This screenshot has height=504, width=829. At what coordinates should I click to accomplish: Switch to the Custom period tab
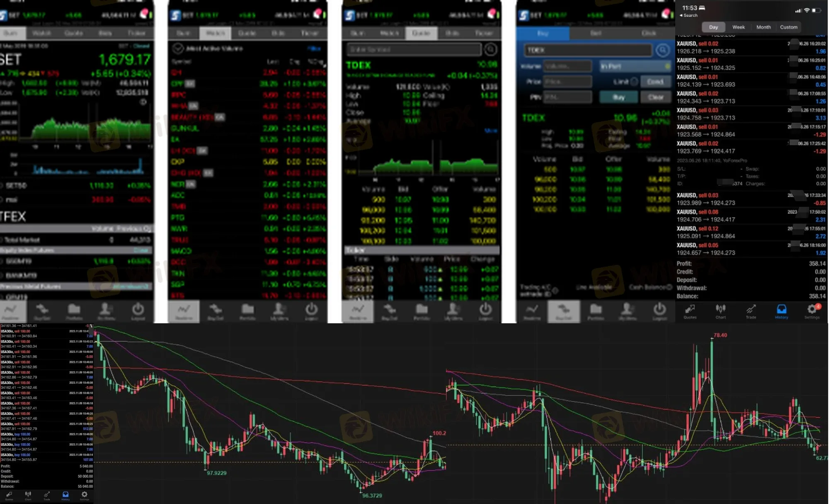(x=788, y=27)
